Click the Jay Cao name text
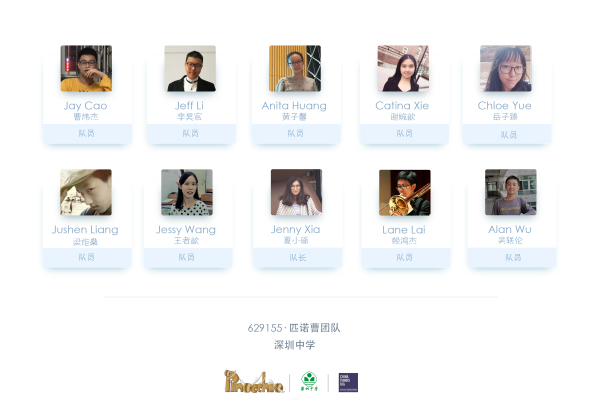This screenshot has height=406, width=600. coord(85,106)
